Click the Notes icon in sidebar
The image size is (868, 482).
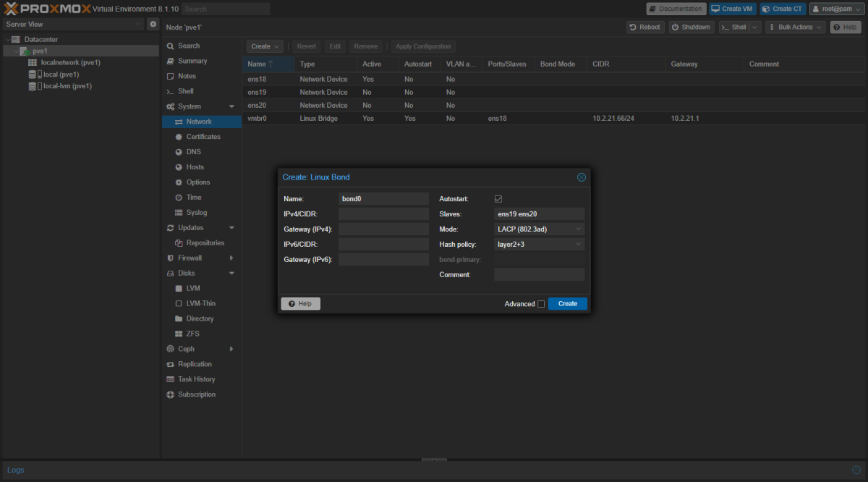pos(171,76)
